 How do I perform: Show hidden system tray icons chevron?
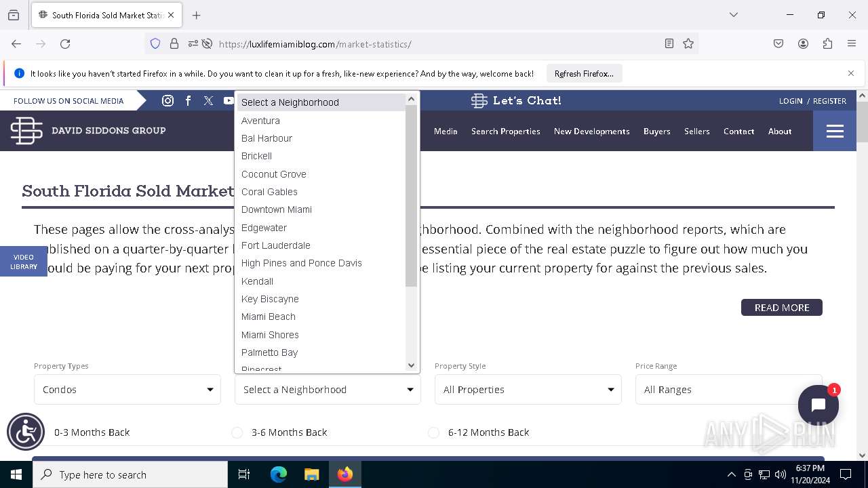click(x=731, y=474)
